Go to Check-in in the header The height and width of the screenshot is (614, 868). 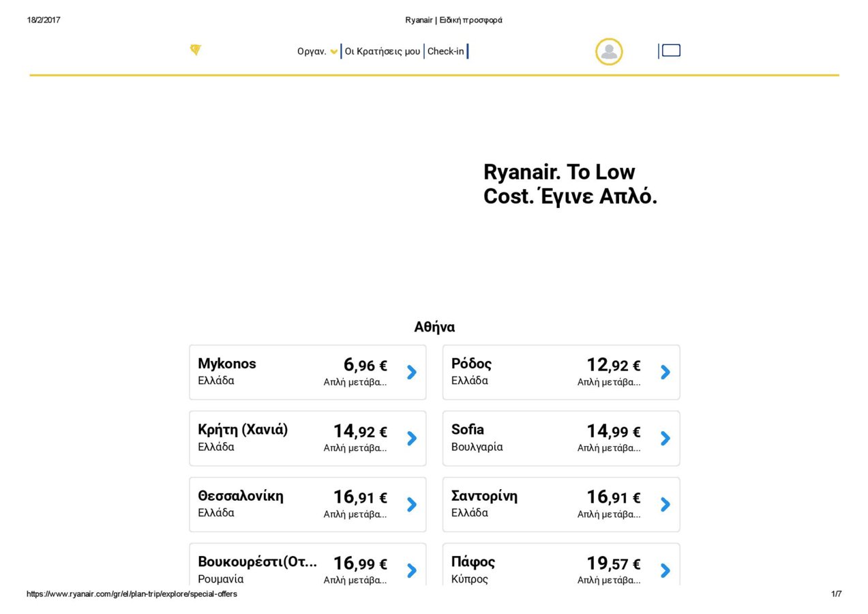point(445,51)
